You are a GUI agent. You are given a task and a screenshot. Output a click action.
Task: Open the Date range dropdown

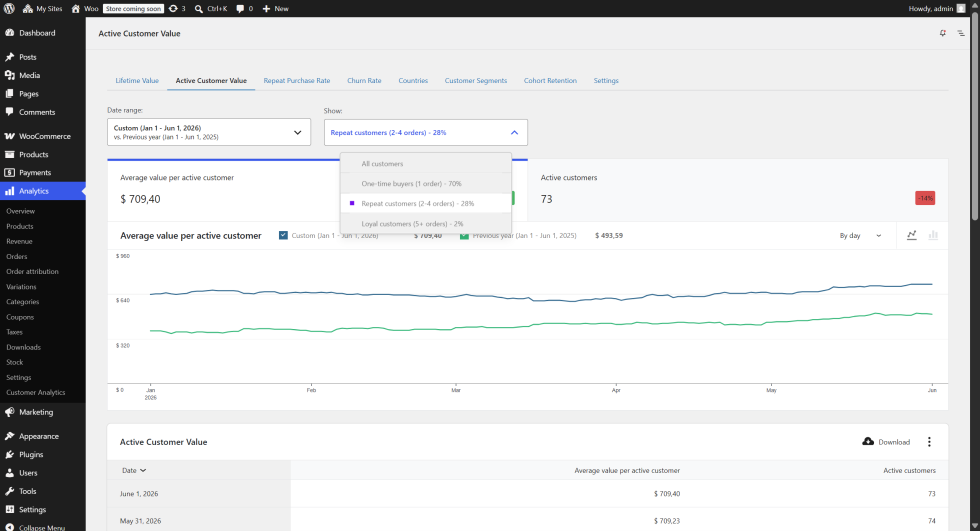pos(209,132)
